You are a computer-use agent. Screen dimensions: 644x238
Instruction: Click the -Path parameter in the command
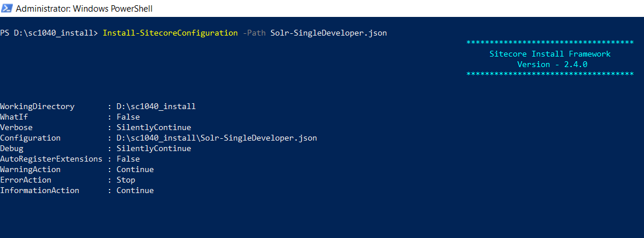(x=254, y=33)
